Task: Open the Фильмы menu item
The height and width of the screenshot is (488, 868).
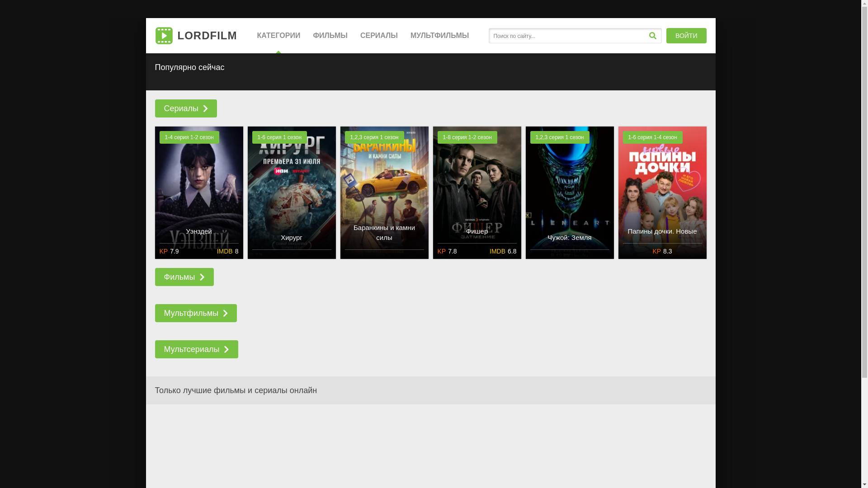Action: pyautogui.click(x=330, y=36)
